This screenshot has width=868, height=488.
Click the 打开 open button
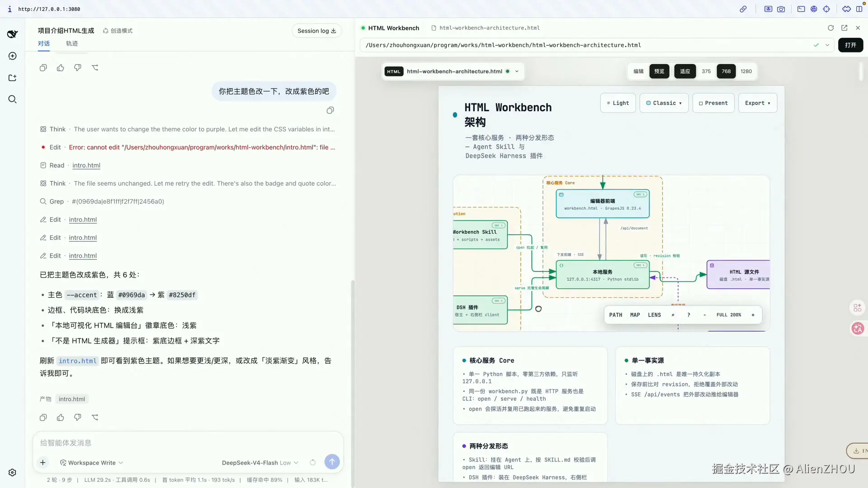click(850, 45)
